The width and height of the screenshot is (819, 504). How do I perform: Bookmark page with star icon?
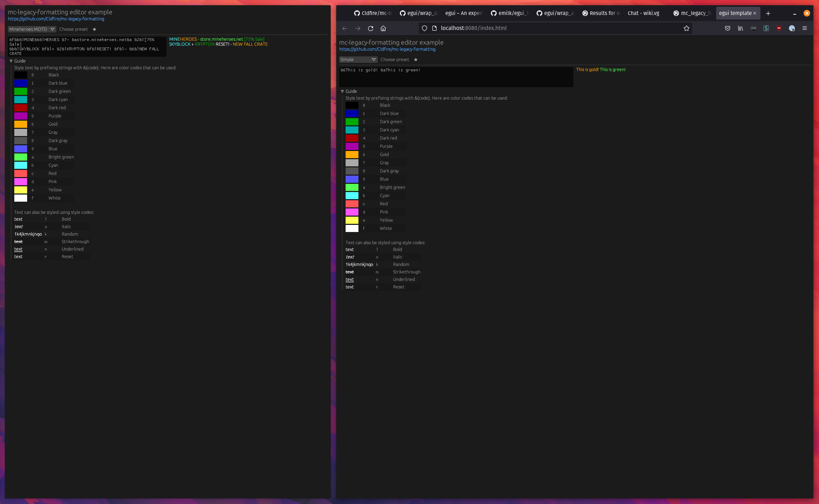686,28
